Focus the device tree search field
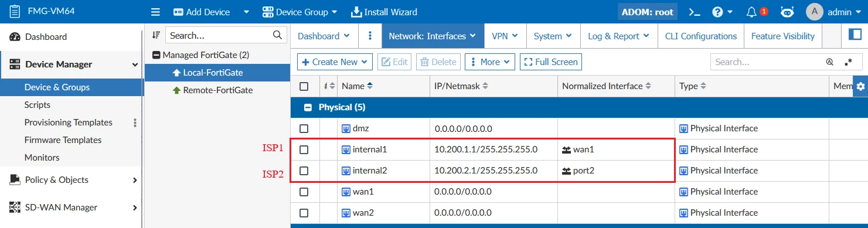 [219, 35]
